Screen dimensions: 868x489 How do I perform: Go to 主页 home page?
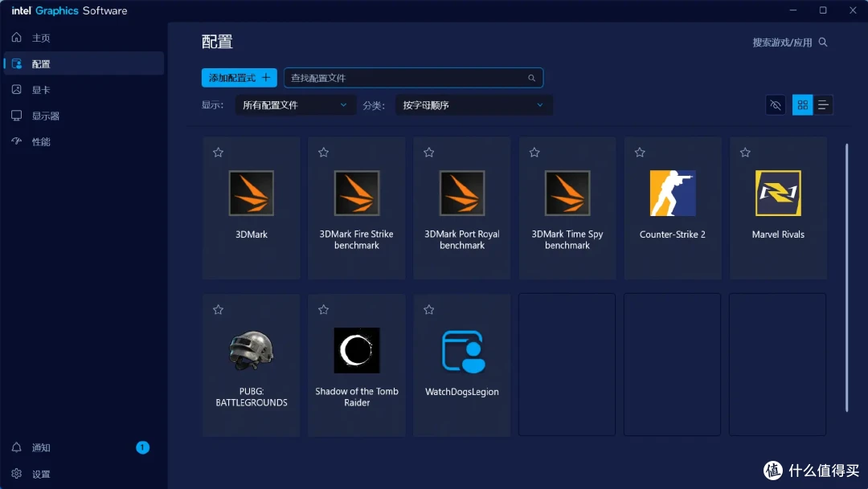click(x=84, y=38)
